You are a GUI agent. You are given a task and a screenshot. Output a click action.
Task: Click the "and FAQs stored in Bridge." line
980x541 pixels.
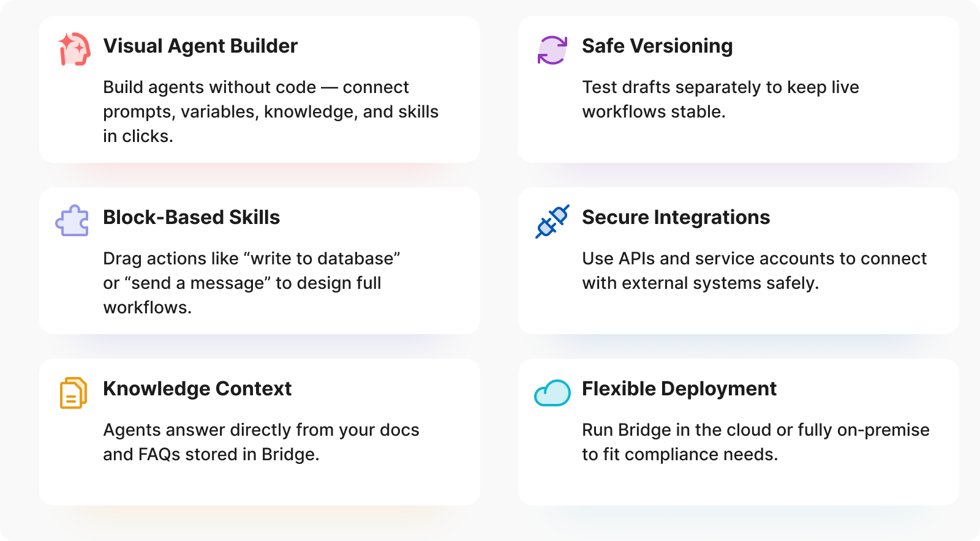click(211, 455)
